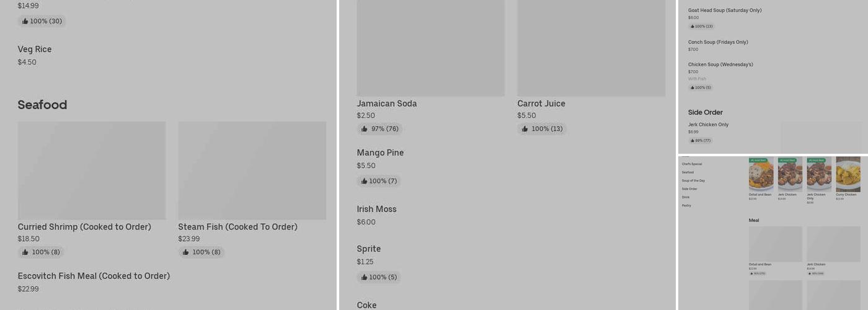Go to Soup of the Day category
The height and width of the screenshot is (310, 868).
(x=693, y=180)
